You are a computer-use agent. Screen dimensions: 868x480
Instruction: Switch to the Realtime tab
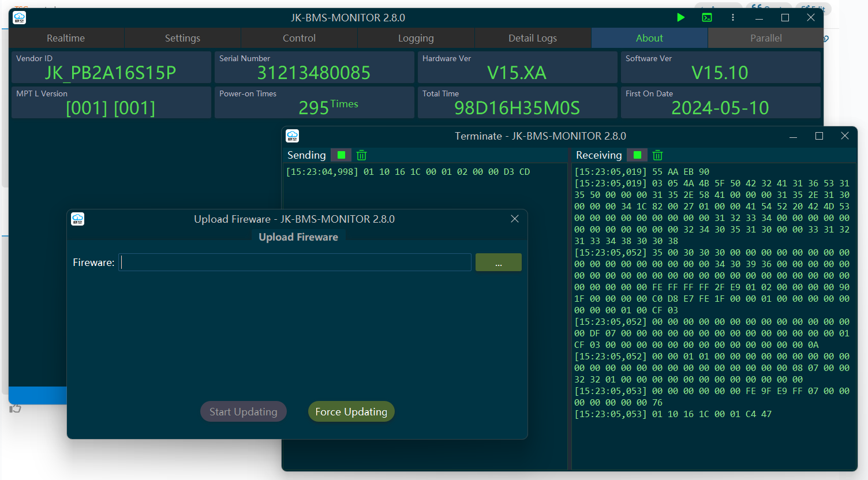tap(66, 38)
